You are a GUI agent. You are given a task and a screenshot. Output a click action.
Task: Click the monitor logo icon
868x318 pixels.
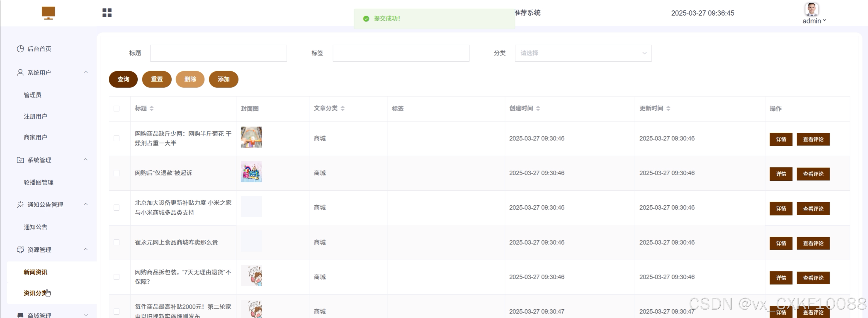48,13
